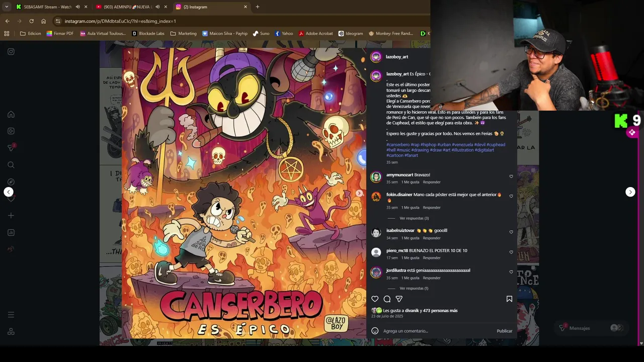Open the tab search dropdown in Chrome

coord(7,7)
